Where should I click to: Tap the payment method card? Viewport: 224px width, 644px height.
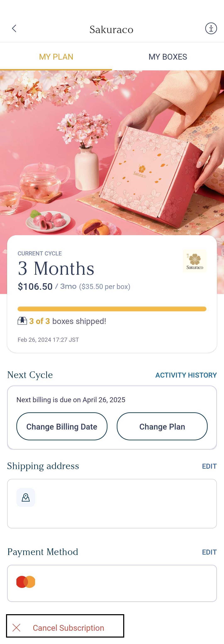point(112,583)
